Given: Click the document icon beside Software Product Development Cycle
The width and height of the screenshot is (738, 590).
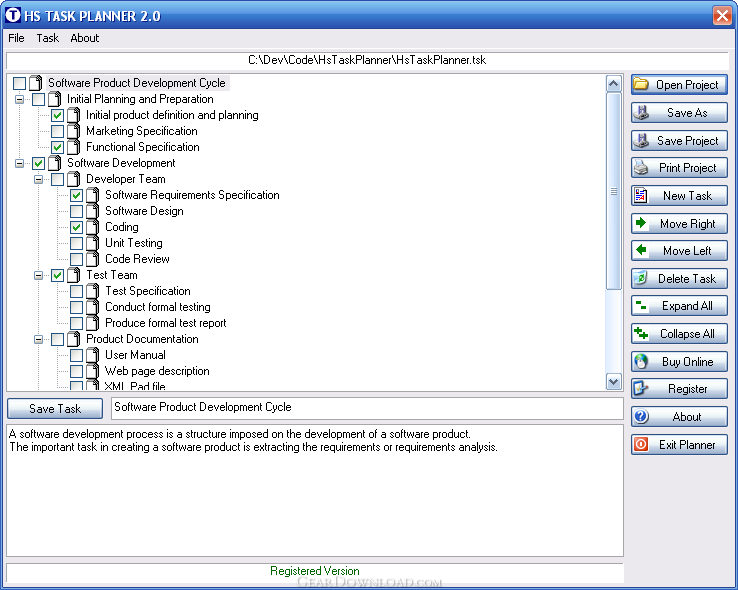Looking at the screenshot, I should click(36, 83).
